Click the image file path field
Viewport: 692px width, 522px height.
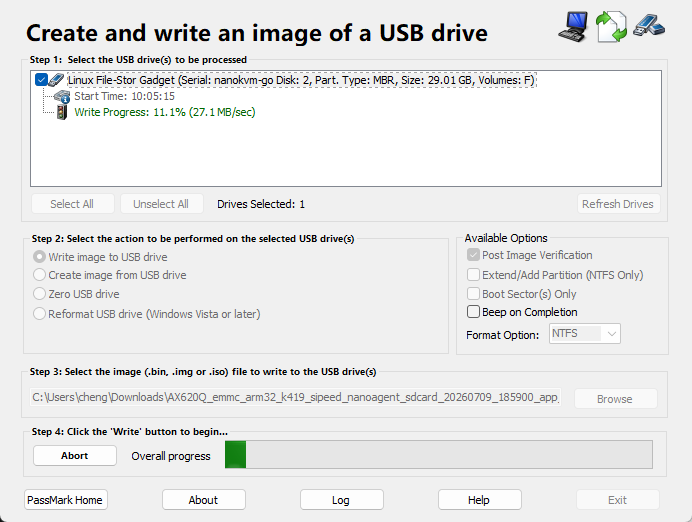tap(296, 397)
